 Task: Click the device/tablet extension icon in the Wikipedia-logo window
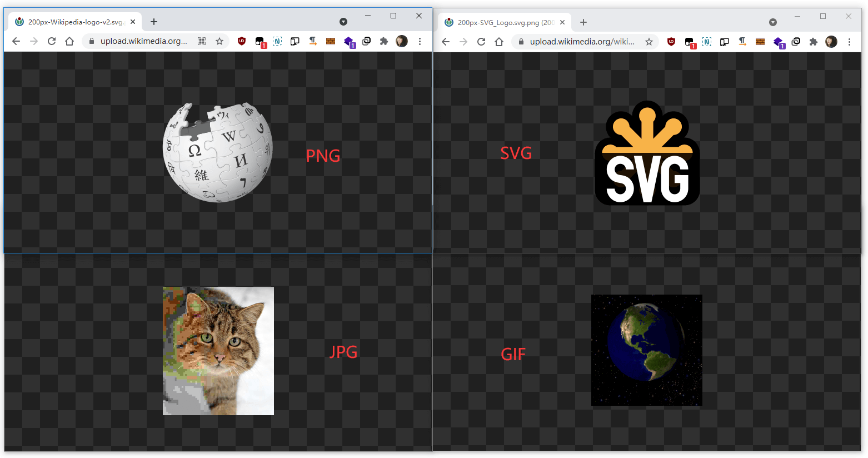pos(295,41)
